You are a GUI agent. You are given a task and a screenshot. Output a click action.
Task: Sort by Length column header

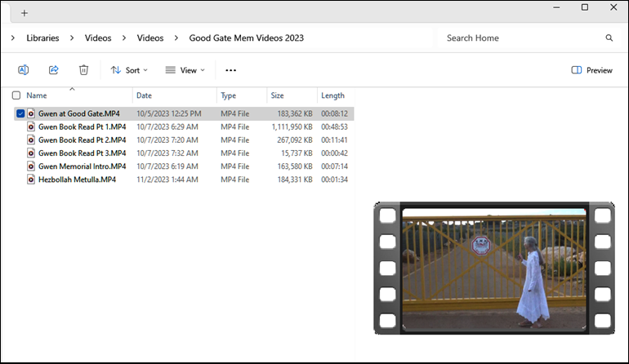[332, 95]
